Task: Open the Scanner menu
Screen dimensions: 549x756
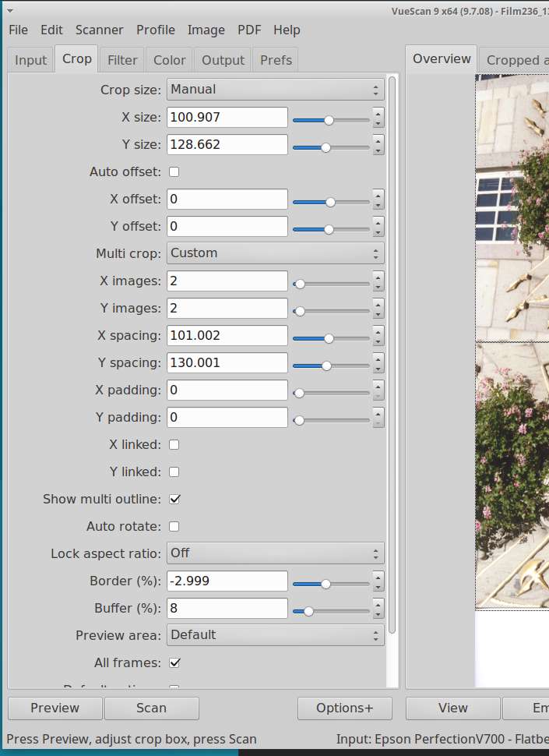Action: [x=99, y=30]
